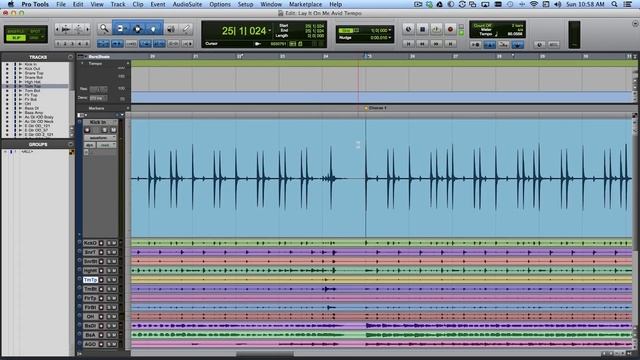Image resolution: width=640 pixels, height=360 pixels.
Task: Start playback with the Play button
Action: 436,29
